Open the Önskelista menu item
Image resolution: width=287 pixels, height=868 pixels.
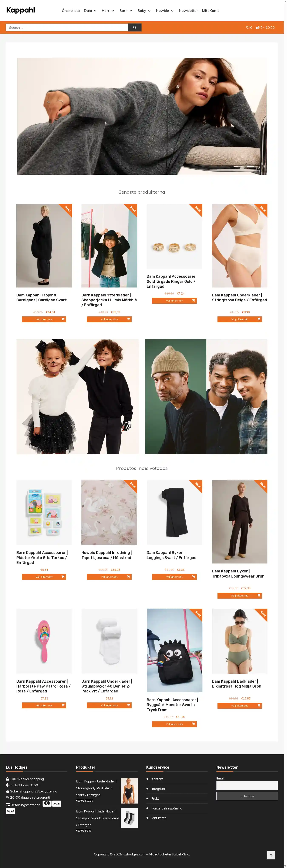pyautogui.click(x=71, y=11)
